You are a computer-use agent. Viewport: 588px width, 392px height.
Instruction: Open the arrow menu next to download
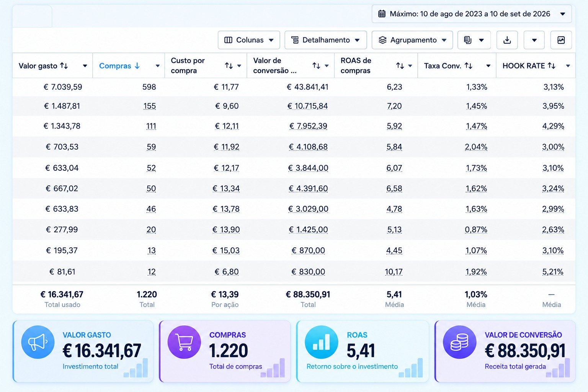point(534,40)
